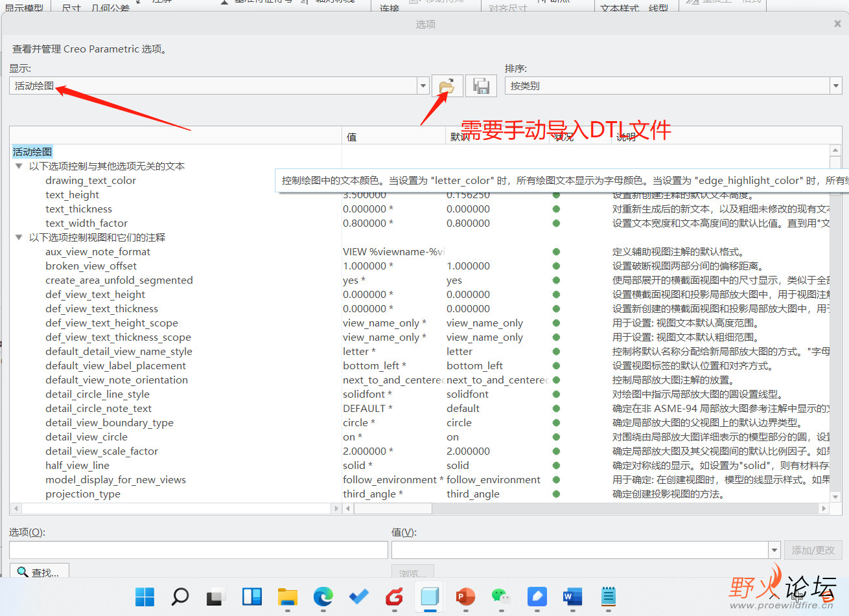Image resolution: width=849 pixels, height=616 pixels.
Task: Select create_area_unfold_segmented option
Action: 119,280
